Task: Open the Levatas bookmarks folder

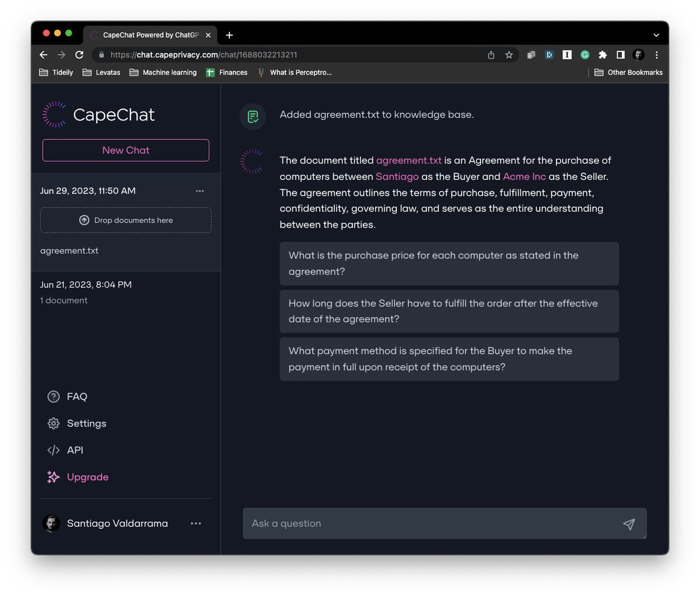Action: 101,72
